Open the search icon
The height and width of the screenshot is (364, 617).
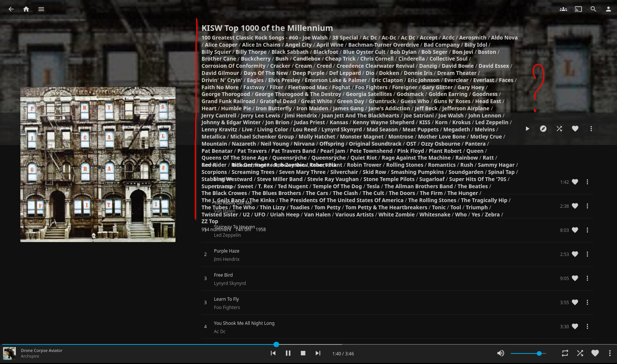pos(593,9)
